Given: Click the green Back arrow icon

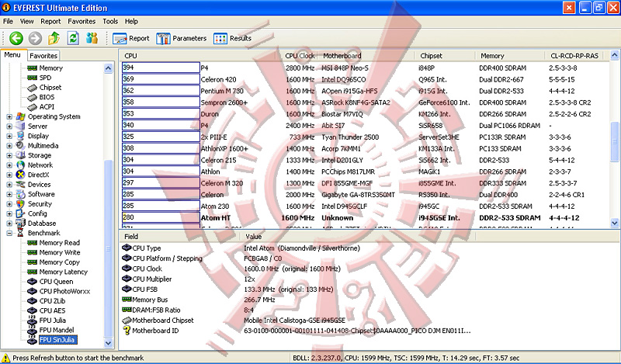Looking at the screenshot, I should pyautogui.click(x=16, y=38).
